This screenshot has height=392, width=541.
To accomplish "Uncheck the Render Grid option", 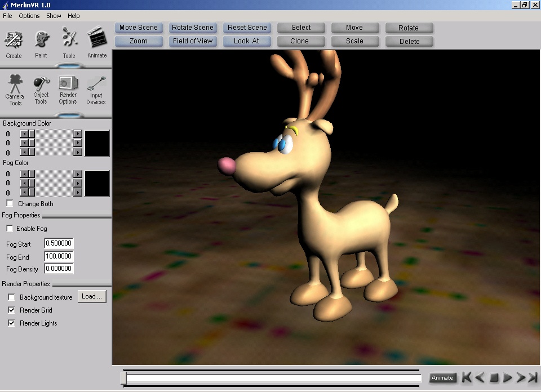I will (11, 310).
